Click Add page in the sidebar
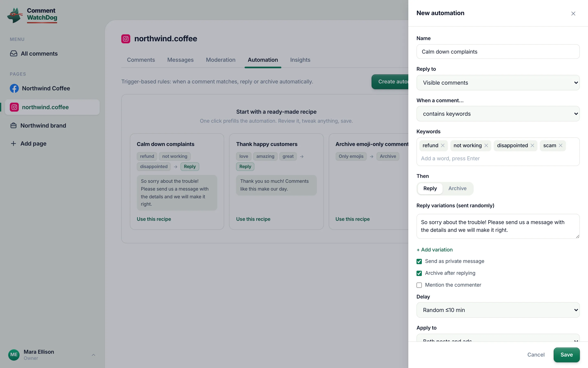 point(52,144)
